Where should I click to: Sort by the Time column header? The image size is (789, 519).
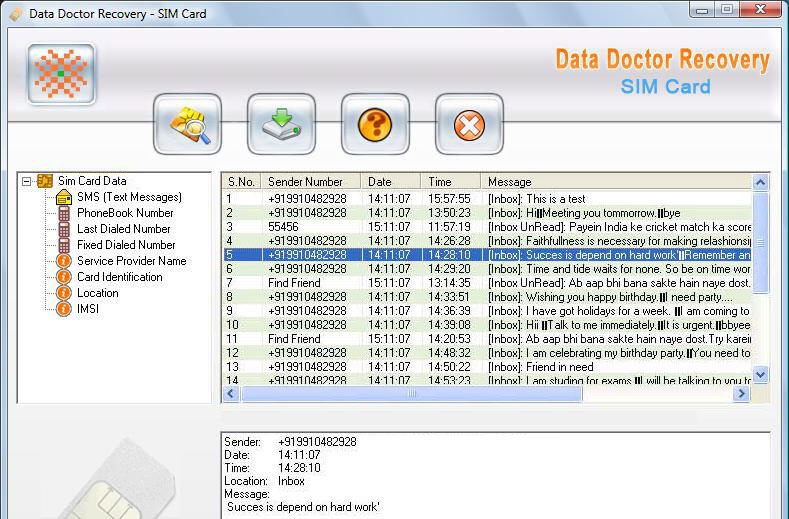(x=451, y=182)
